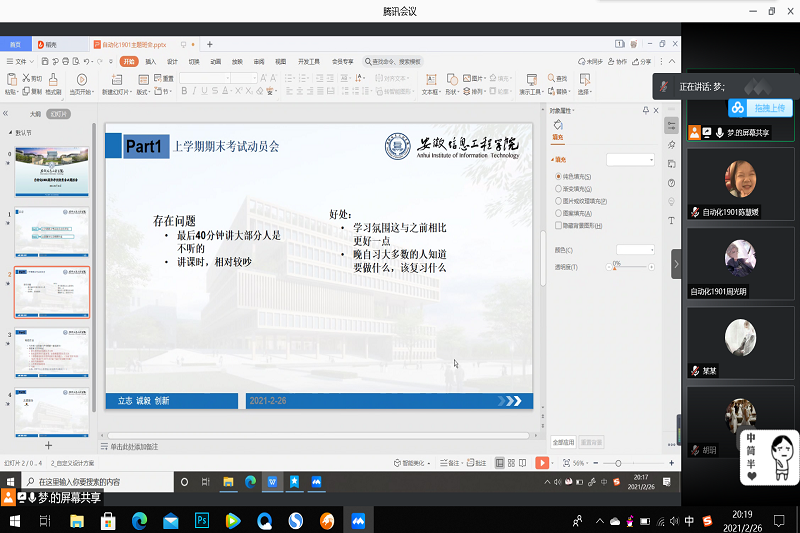The height and width of the screenshot is (533, 800).
Task: Open the Design (设计) ribbon tab
Action: click(172, 62)
